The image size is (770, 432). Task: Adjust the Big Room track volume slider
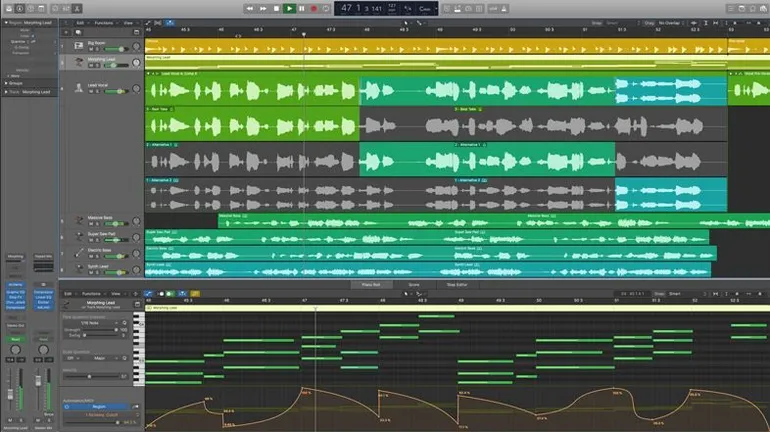119,49
